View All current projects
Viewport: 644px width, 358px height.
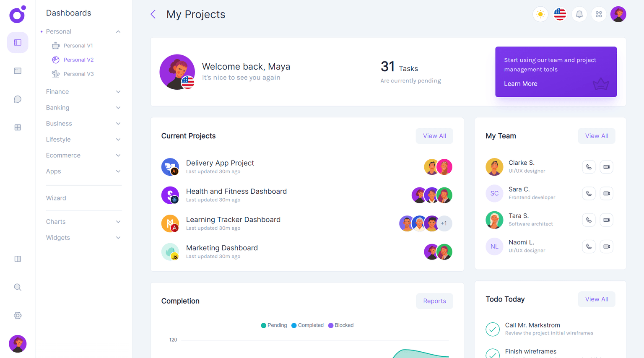(434, 135)
